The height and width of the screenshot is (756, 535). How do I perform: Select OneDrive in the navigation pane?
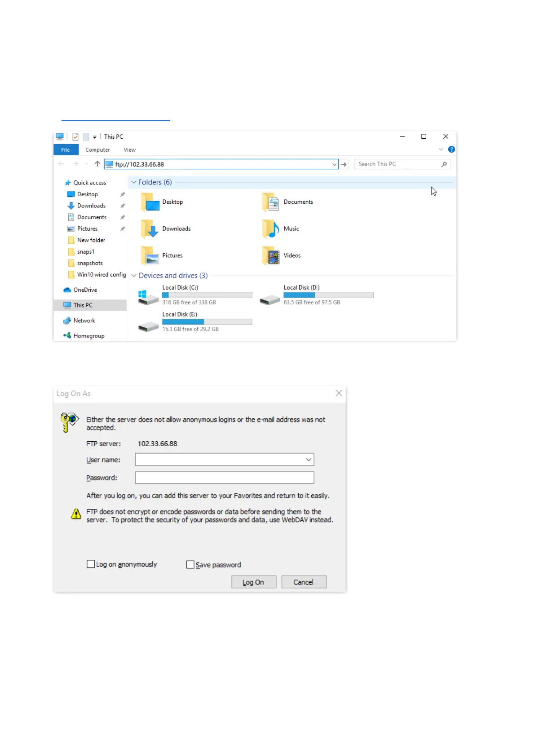tap(85, 290)
